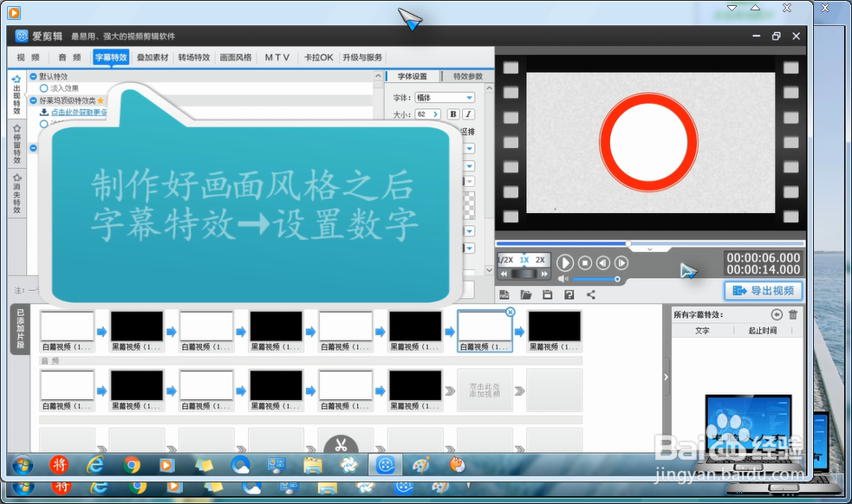Click the download icon beside the blue link

click(44, 112)
